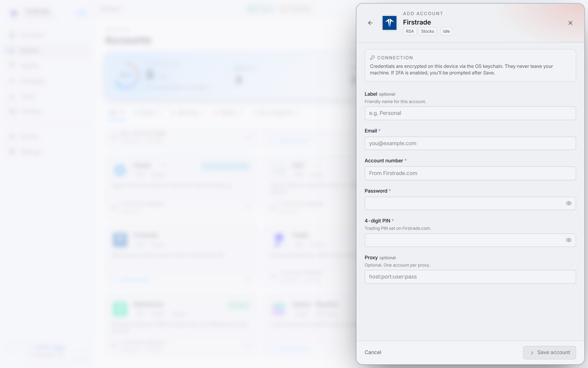Click the 'Trading PIN set on Firstrade.com.' hint
This screenshot has width=588, height=368.
coord(398,228)
